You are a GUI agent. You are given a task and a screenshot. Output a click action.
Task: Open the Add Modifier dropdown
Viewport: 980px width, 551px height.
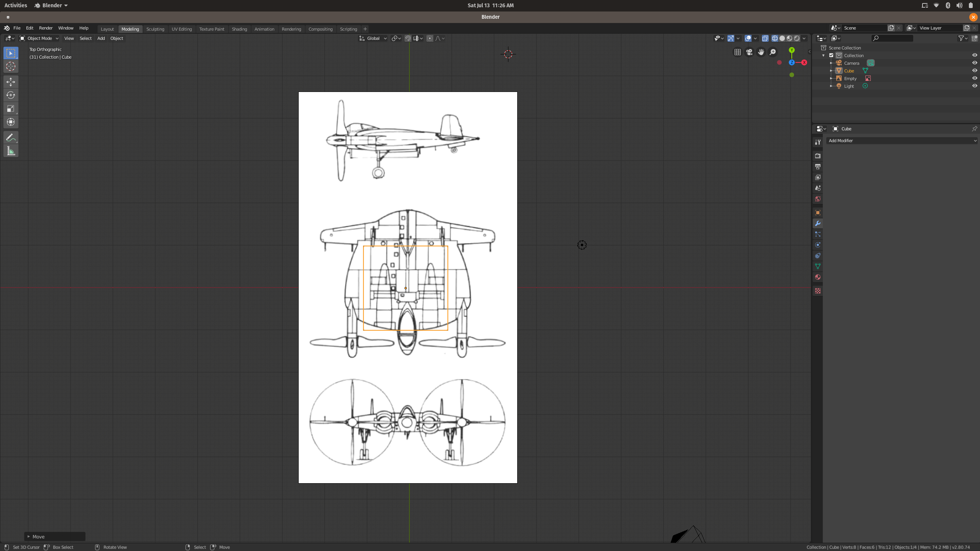tap(901, 141)
